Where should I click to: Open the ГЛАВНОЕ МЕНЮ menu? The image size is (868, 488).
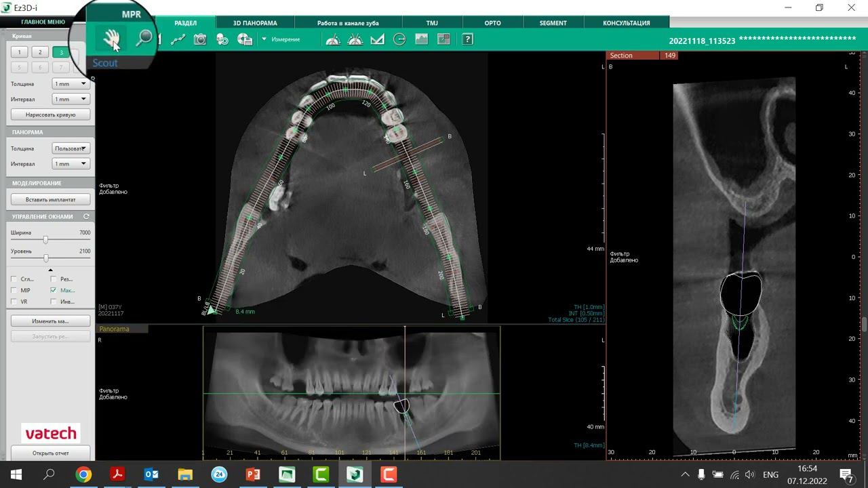click(x=43, y=22)
